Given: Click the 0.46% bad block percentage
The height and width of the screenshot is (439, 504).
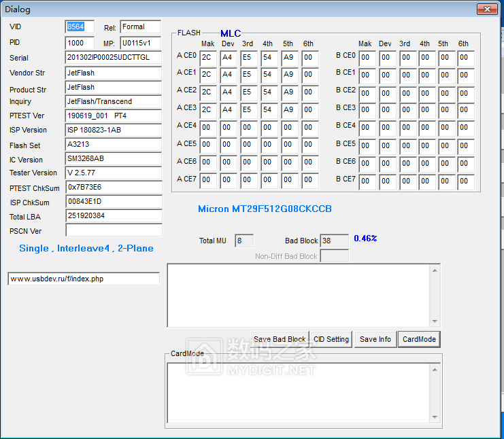Looking at the screenshot, I should pyautogui.click(x=365, y=239).
